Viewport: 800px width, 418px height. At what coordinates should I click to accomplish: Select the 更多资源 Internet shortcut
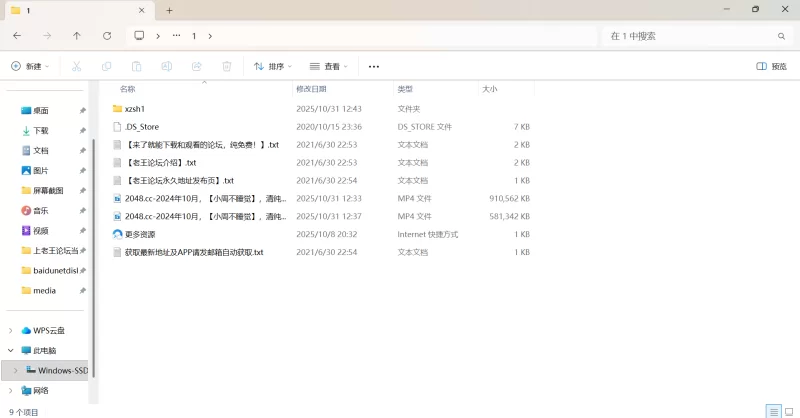(x=140, y=234)
